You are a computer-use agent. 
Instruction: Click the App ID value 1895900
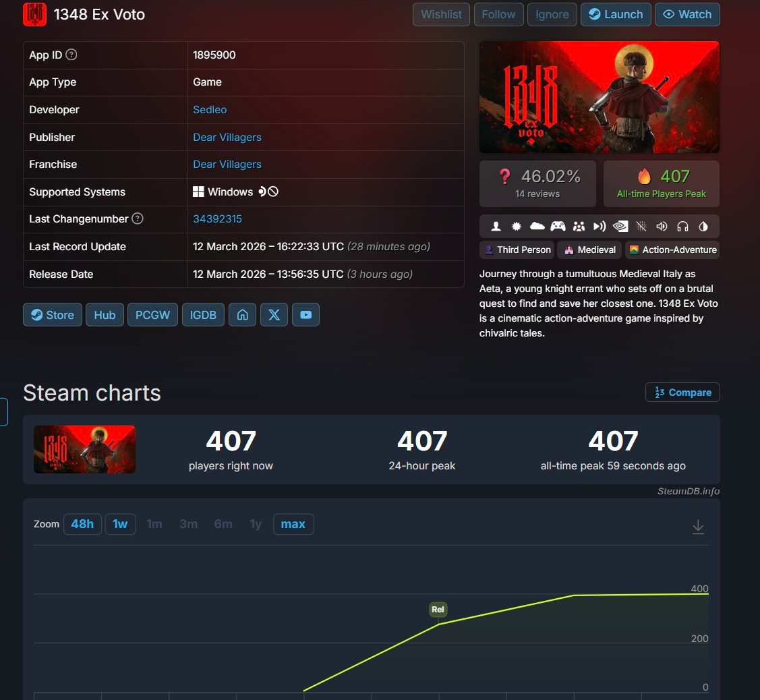click(214, 55)
